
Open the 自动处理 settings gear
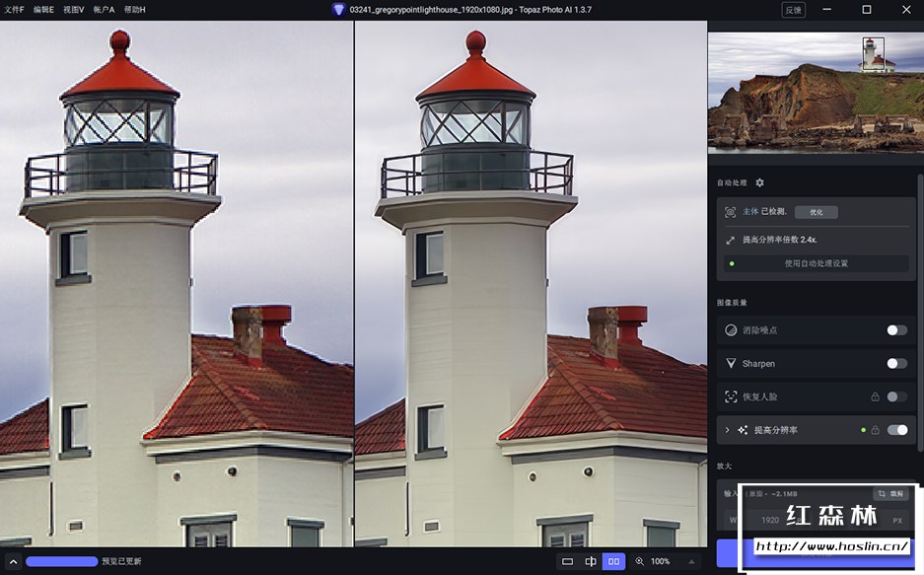(x=759, y=182)
